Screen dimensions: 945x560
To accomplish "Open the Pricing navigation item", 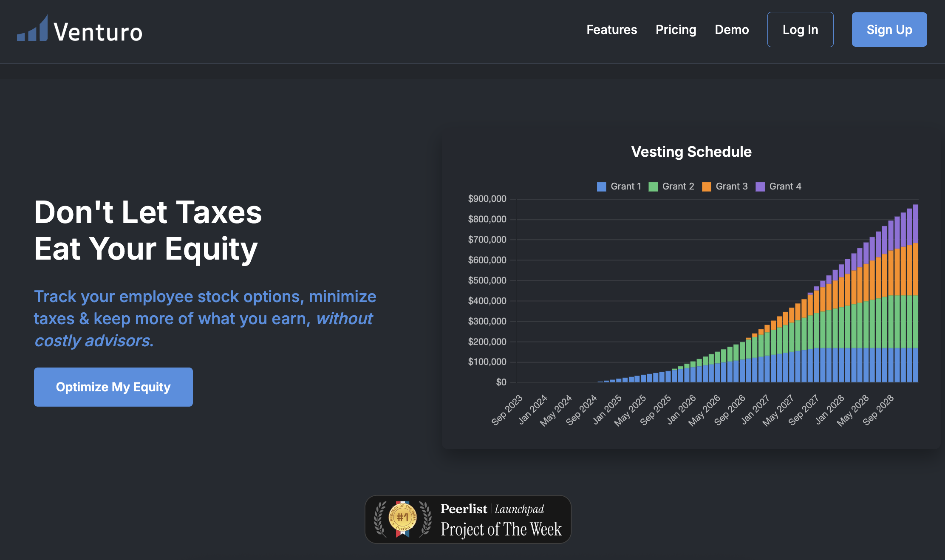I will (676, 30).
